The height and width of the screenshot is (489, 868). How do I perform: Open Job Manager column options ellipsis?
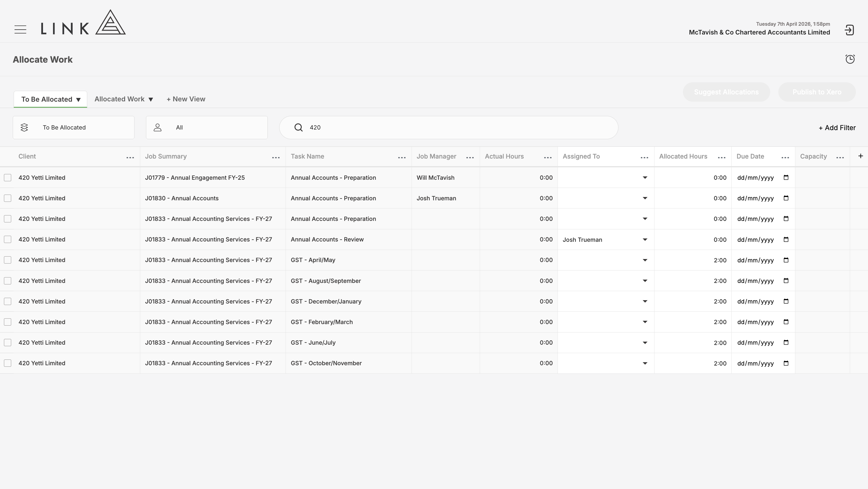pos(470,158)
